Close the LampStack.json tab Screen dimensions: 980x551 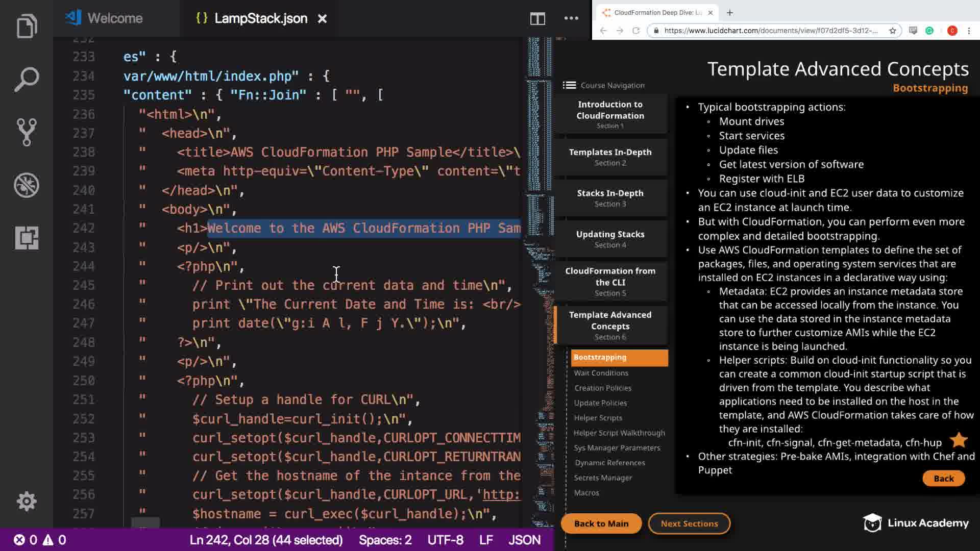(322, 19)
